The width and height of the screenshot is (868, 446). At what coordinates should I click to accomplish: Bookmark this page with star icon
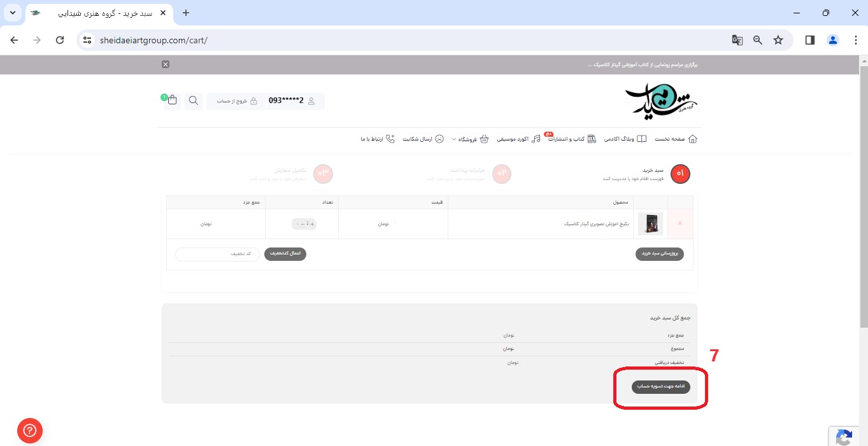coord(778,40)
